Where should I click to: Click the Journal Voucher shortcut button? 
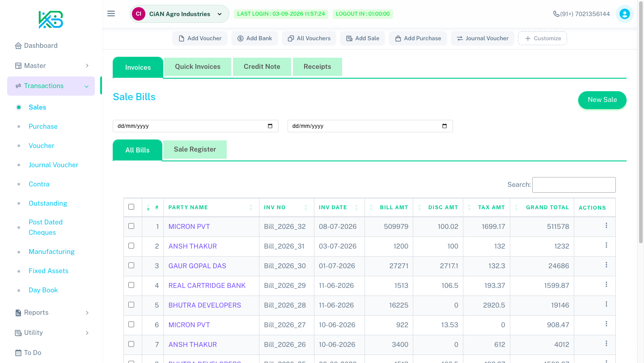click(483, 38)
